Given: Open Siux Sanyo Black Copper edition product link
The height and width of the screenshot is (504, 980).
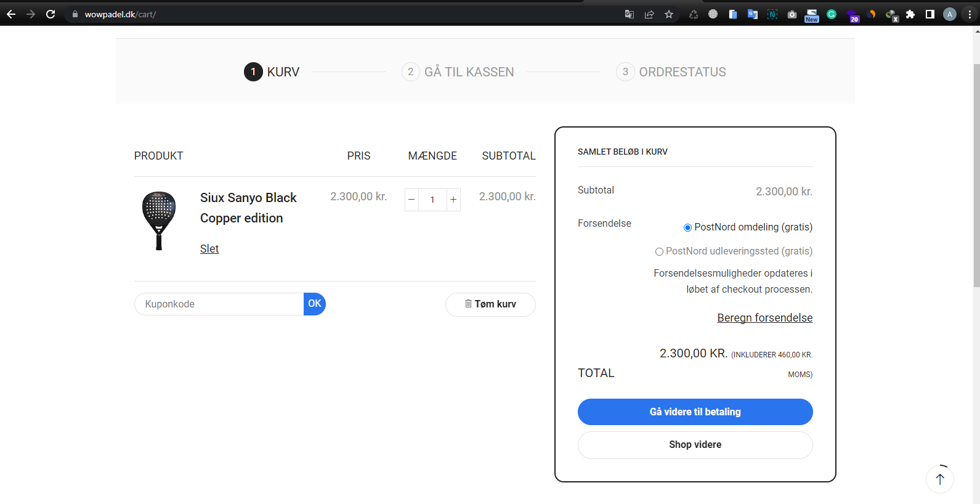Looking at the screenshot, I should tap(248, 208).
